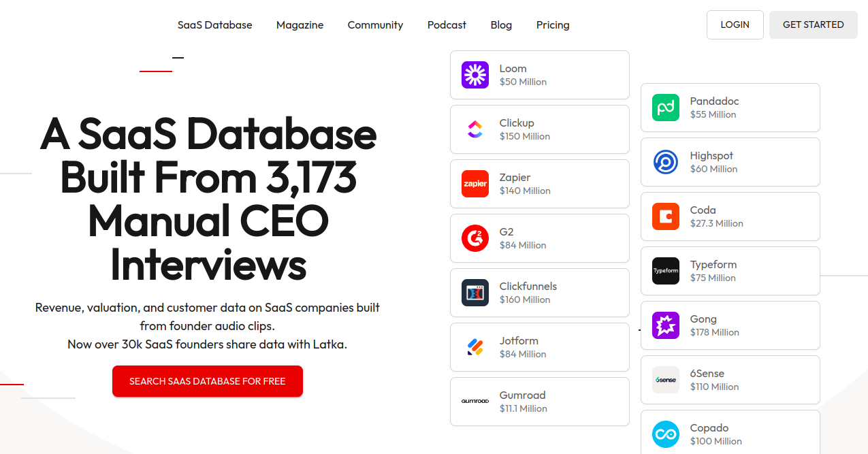This screenshot has width=868, height=454.
Task: Click the Clickfunnels logo icon
Action: tap(475, 293)
